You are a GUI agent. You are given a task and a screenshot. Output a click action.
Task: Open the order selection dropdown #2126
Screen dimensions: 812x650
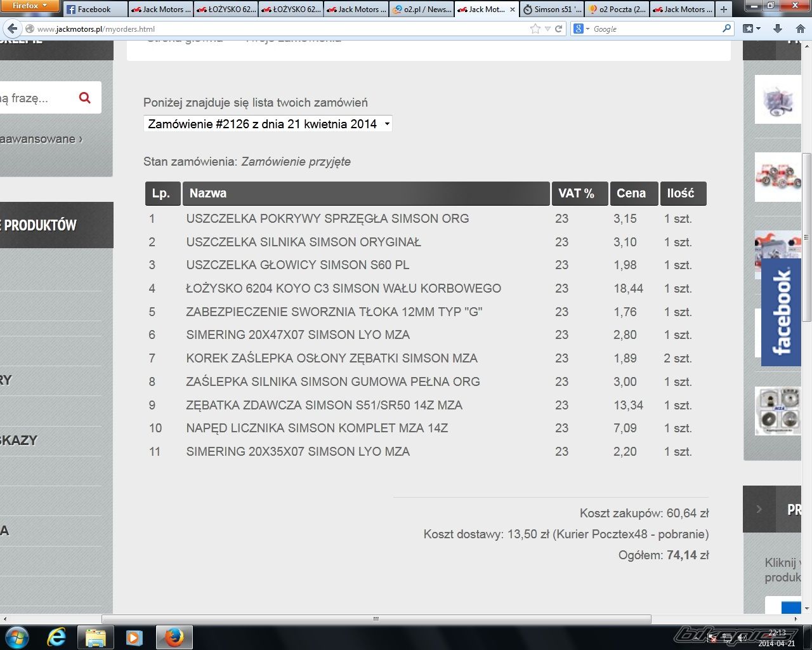[x=268, y=124]
